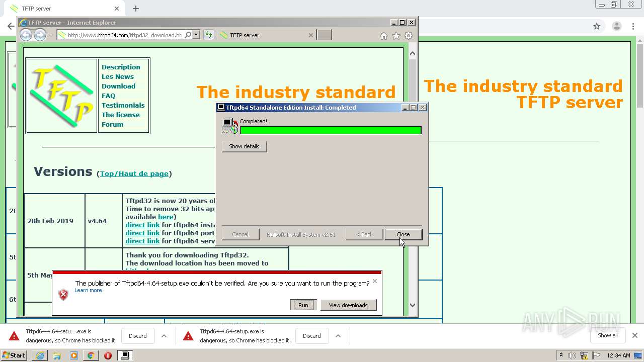Screen dimensions: 644x362
Task: Open the Les News navigation link
Action: (118, 76)
